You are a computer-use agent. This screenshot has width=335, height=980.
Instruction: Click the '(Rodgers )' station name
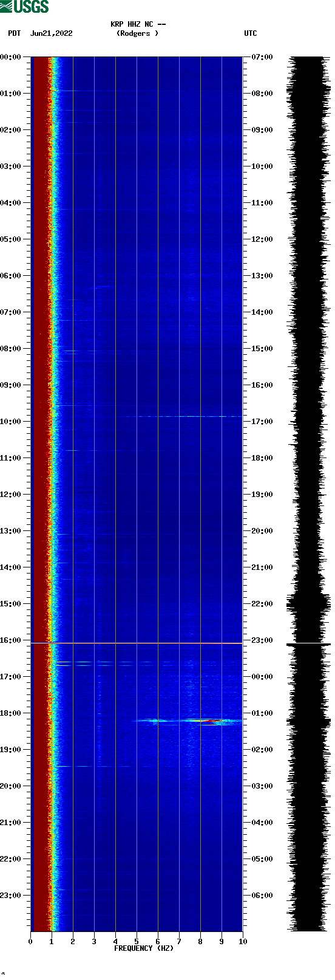pyautogui.click(x=137, y=33)
